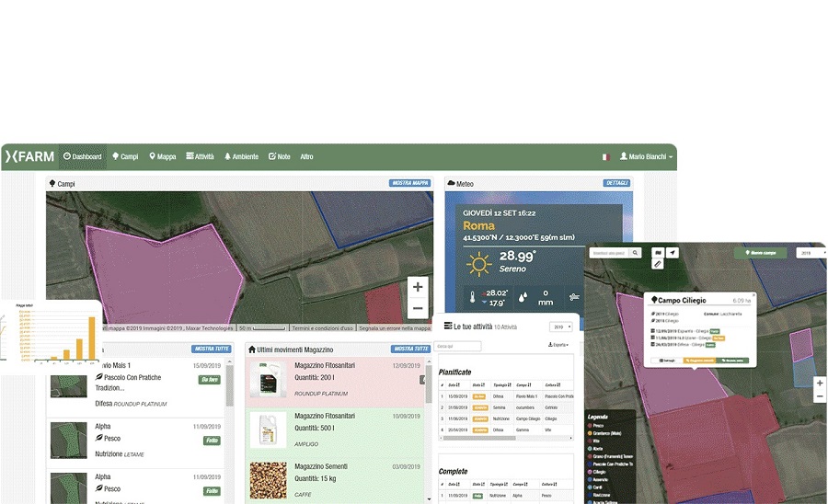The height and width of the screenshot is (504, 828).
Task: Close the Campo Ciliegio popup
Action: point(753,296)
